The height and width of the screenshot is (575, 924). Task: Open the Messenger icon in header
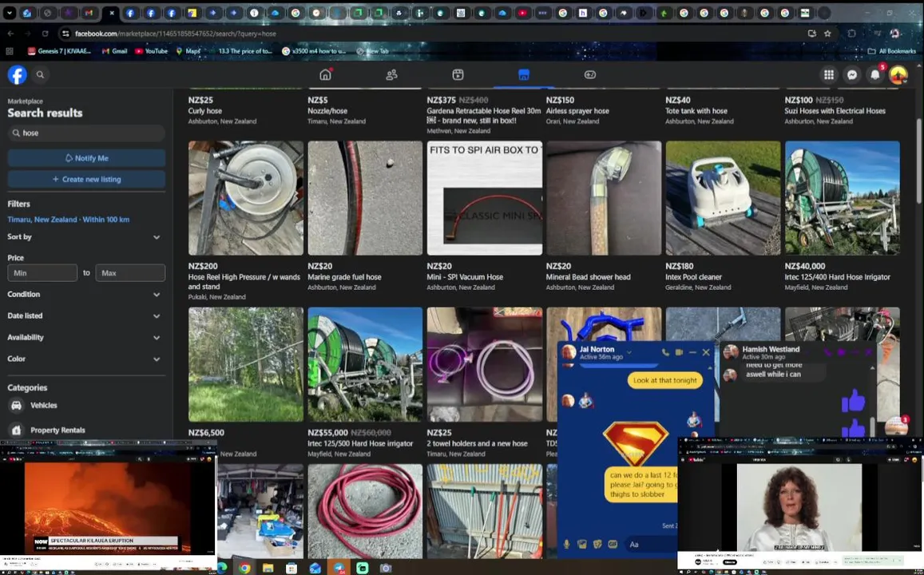pos(851,75)
